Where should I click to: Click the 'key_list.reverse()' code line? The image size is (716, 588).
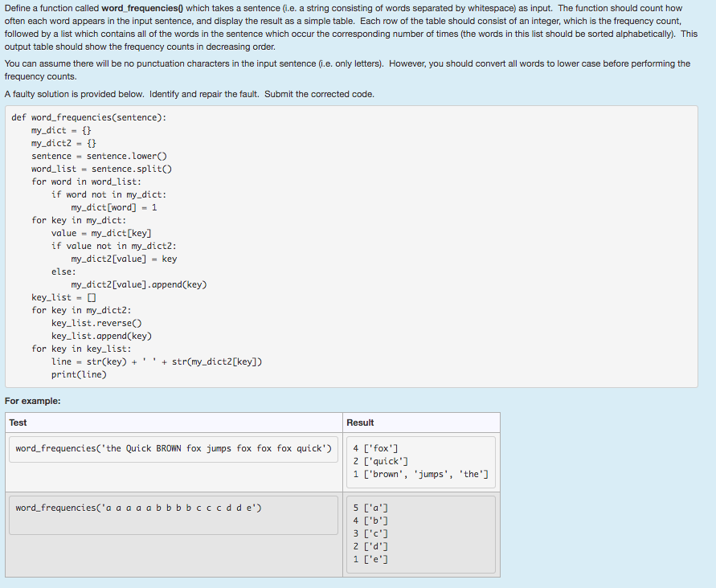tap(96, 323)
